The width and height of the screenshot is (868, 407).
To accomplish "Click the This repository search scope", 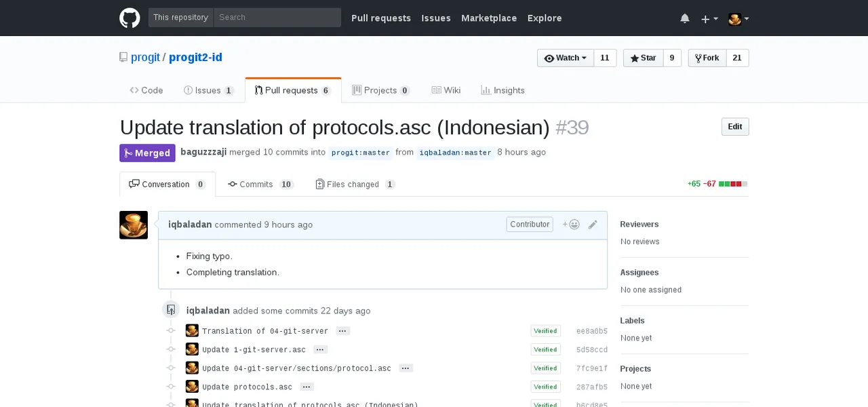I will click(180, 18).
